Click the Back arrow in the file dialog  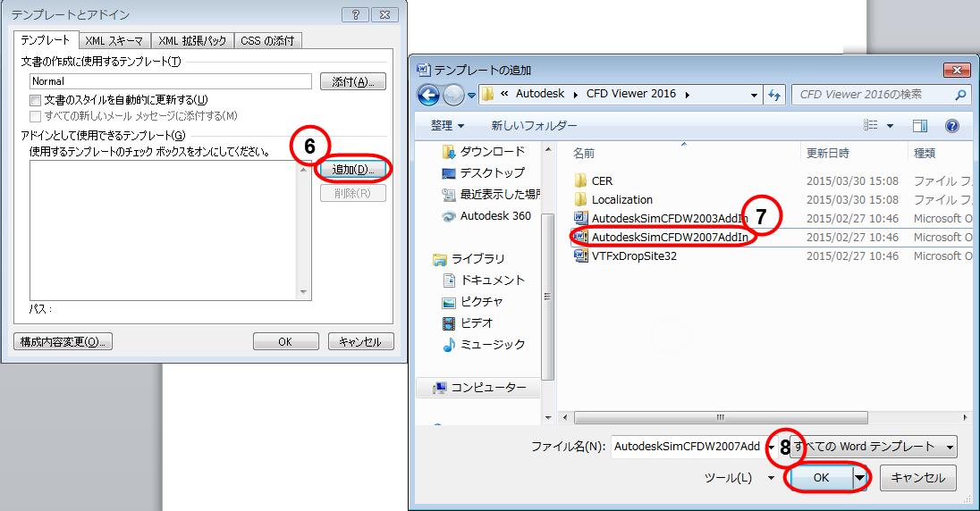pyautogui.click(x=429, y=95)
